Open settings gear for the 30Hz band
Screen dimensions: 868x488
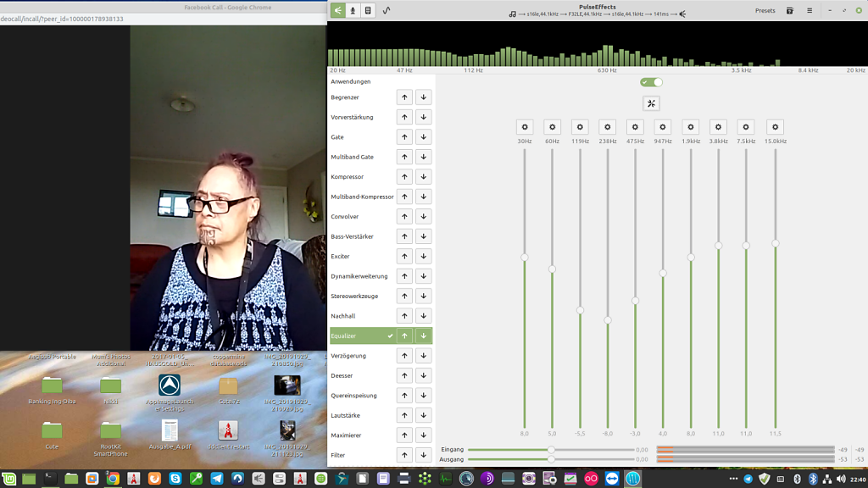click(524, 127)
